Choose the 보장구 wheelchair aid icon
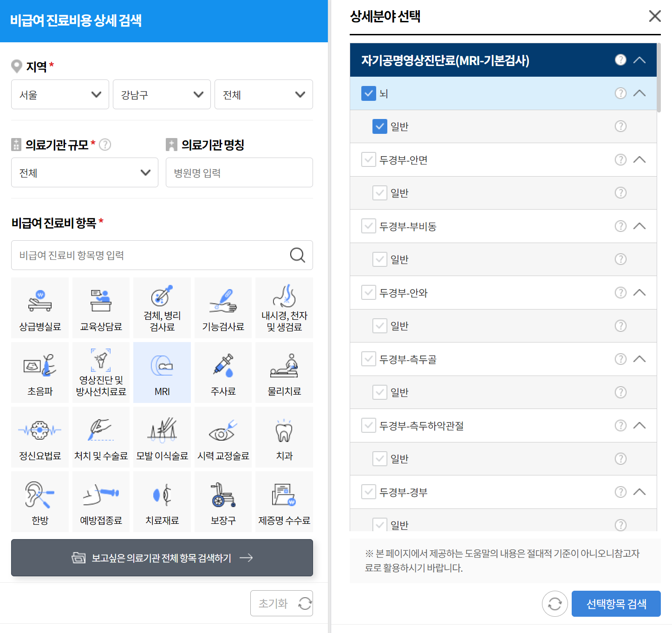Image resolution: width=672 pixels, height=633 pixels. click(223, 501)
